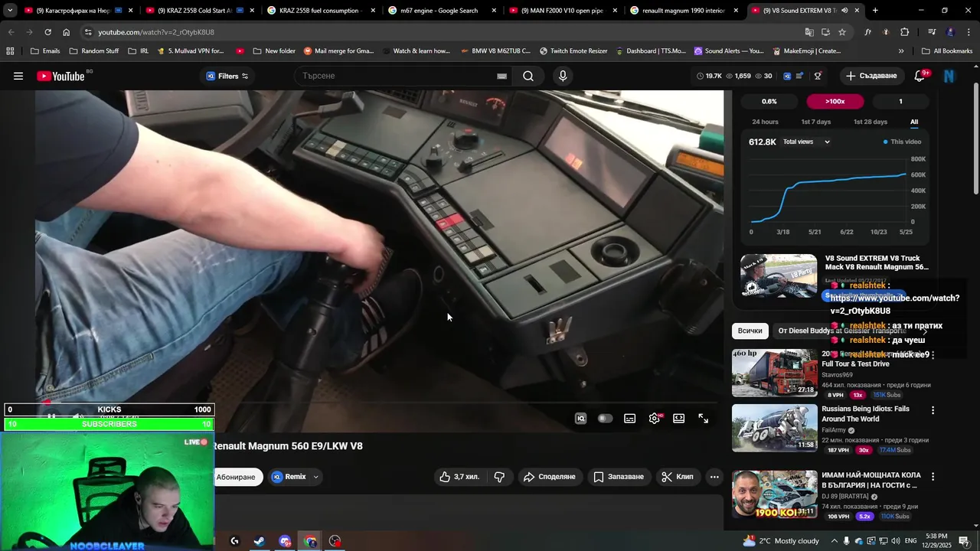Switch to KRAZ 2558 fuel consumption tab

tap(322, 11)
